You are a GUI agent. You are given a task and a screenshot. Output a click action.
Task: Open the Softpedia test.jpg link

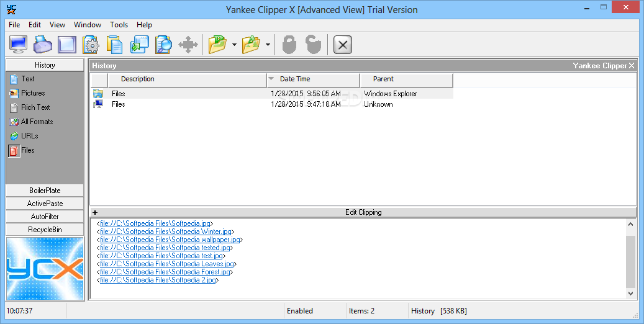coord(161,256)
